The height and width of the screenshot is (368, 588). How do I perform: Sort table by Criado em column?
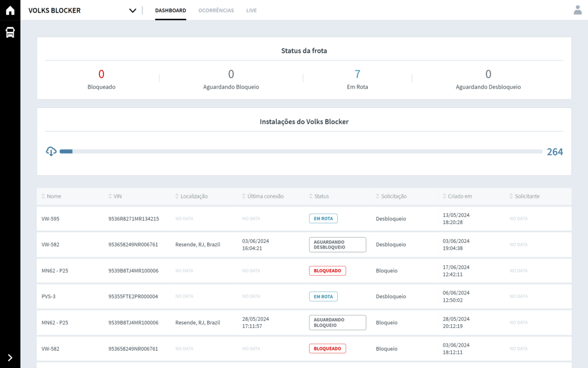coord(458,196)
